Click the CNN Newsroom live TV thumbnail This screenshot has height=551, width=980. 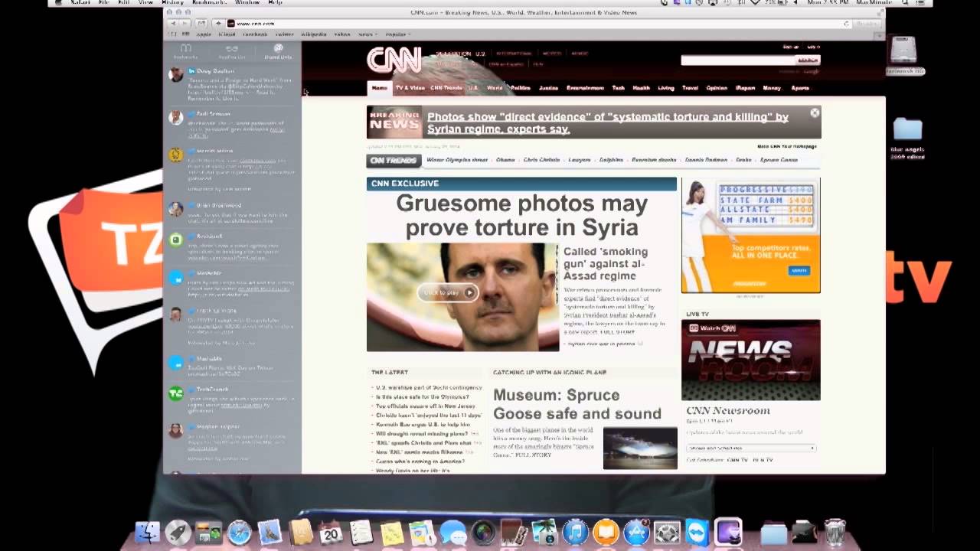[x=750, y=360]
